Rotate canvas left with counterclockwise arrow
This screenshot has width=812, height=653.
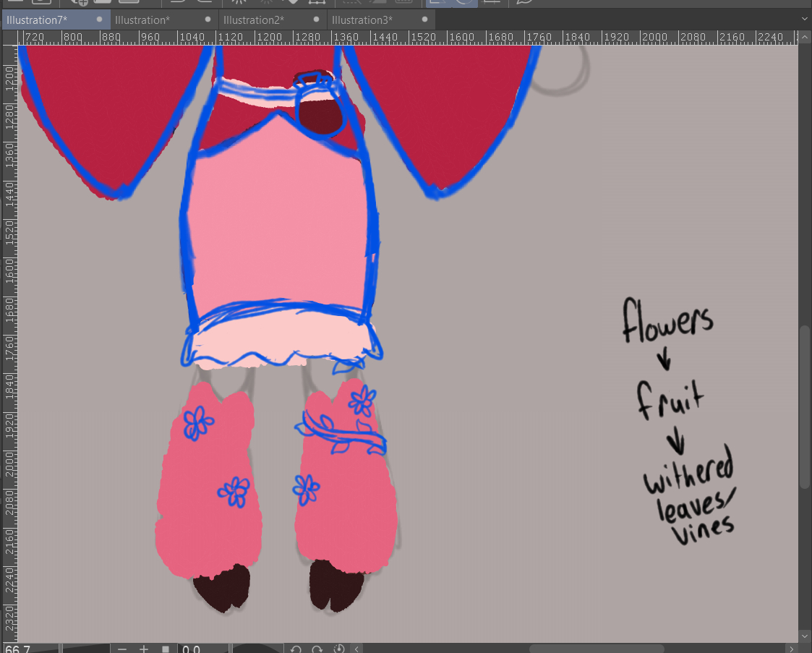coord(296,649)
